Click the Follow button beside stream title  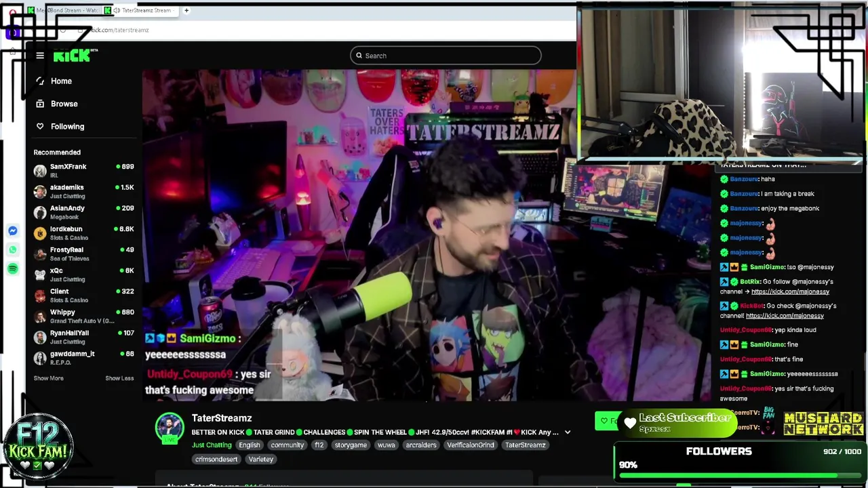pyautogui.click(x=608, y=421)
